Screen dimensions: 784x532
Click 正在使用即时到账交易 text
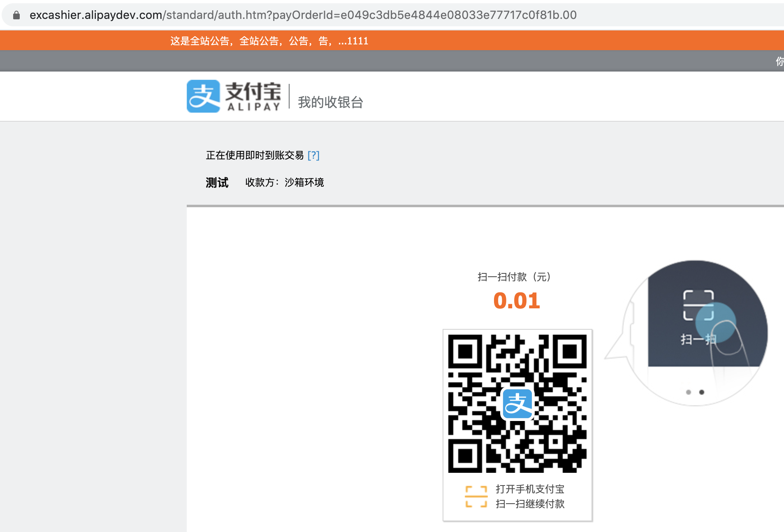pos(255,155)
